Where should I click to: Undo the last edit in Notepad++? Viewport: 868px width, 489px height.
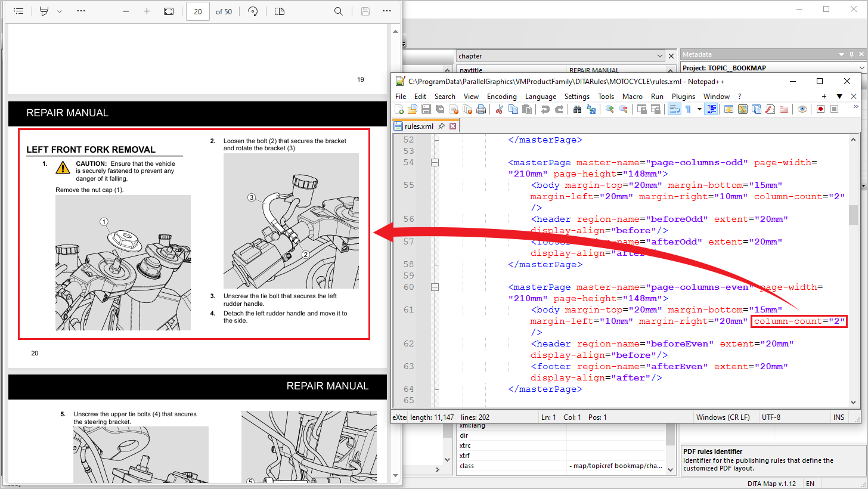(545, 109)
